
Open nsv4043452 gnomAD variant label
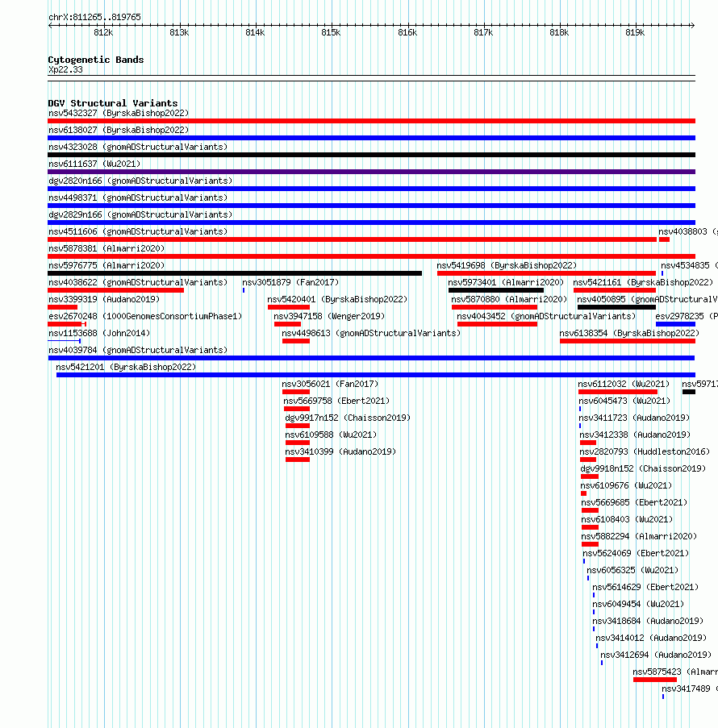point(546,317)
